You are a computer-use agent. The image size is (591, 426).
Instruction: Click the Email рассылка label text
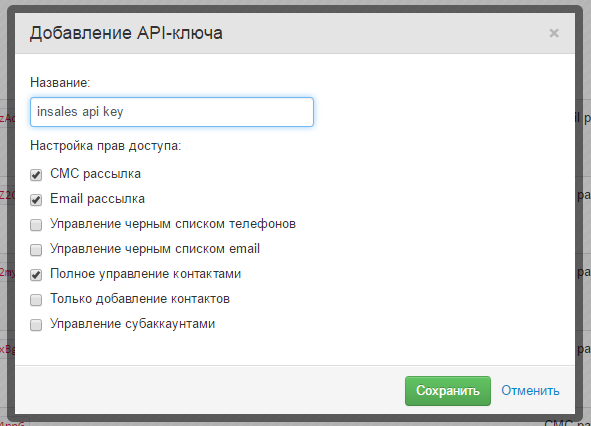click(97, 199)
